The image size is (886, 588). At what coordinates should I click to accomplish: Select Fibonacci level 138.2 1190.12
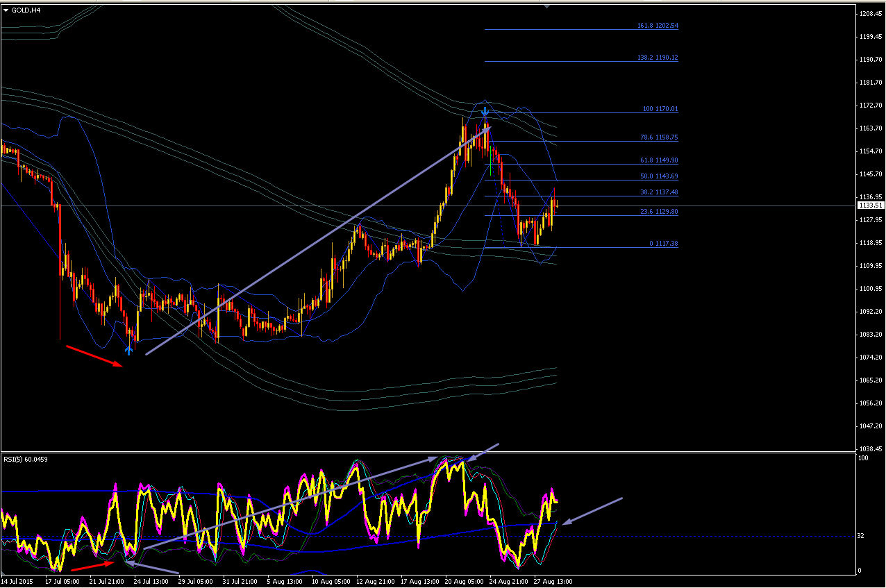coord(657,58)
